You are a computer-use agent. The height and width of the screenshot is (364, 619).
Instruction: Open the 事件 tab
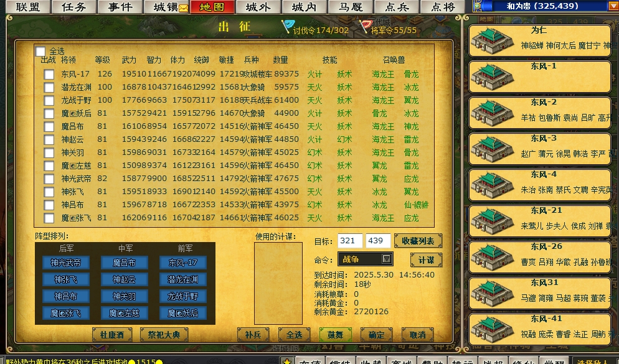coord(120,7)
